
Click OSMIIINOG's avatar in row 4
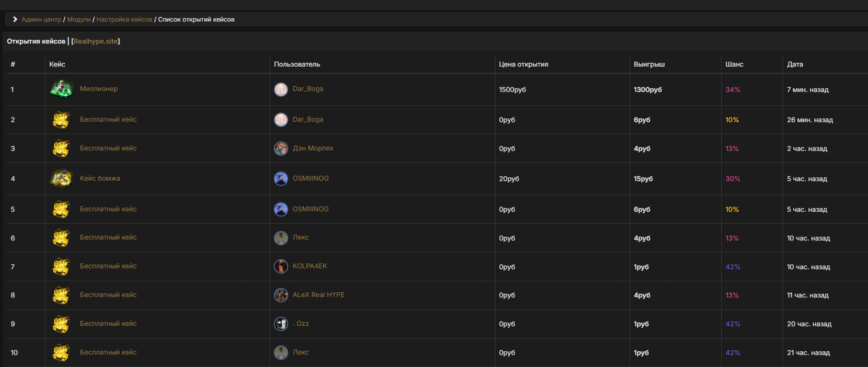(281, 178)
